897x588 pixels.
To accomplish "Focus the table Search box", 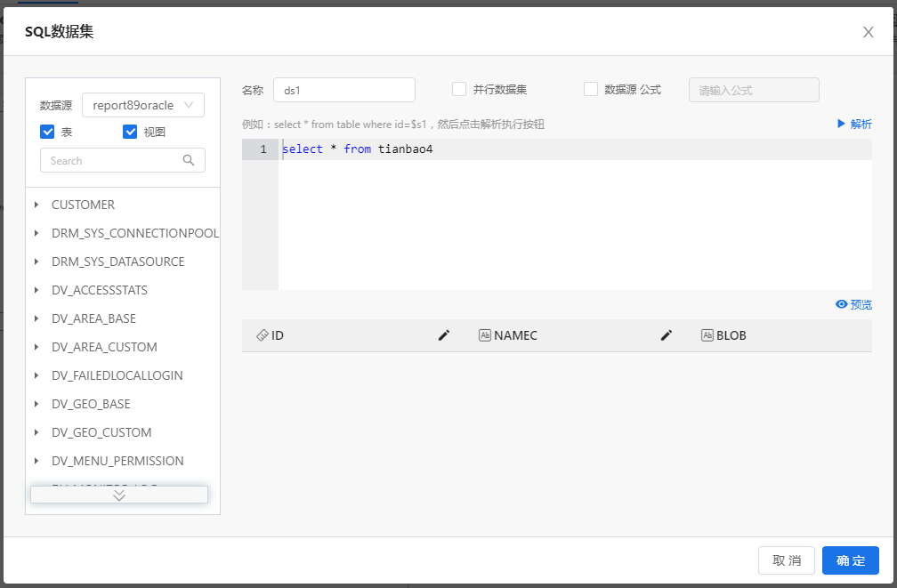I will point(123,160).
